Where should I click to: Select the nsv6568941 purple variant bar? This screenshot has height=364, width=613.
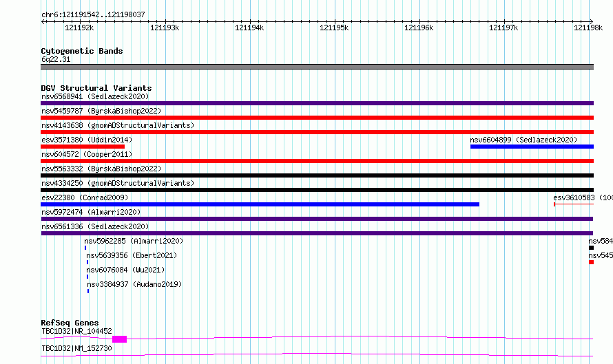pyautogui.click(x=317, y=103)
